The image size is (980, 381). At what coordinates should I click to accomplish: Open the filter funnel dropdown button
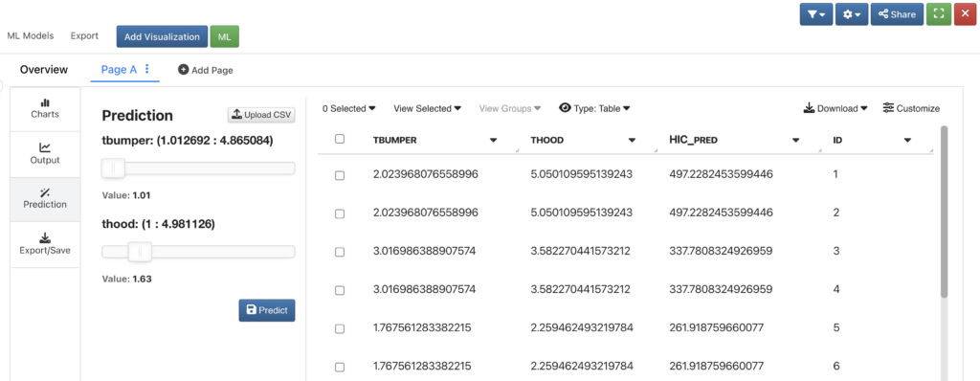[815, 14]
